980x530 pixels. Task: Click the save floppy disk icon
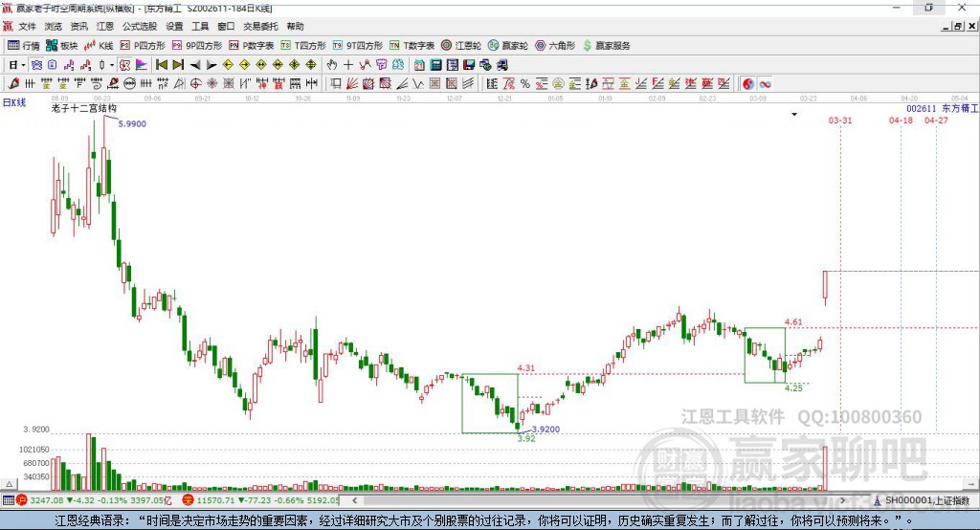pos(469,65)
